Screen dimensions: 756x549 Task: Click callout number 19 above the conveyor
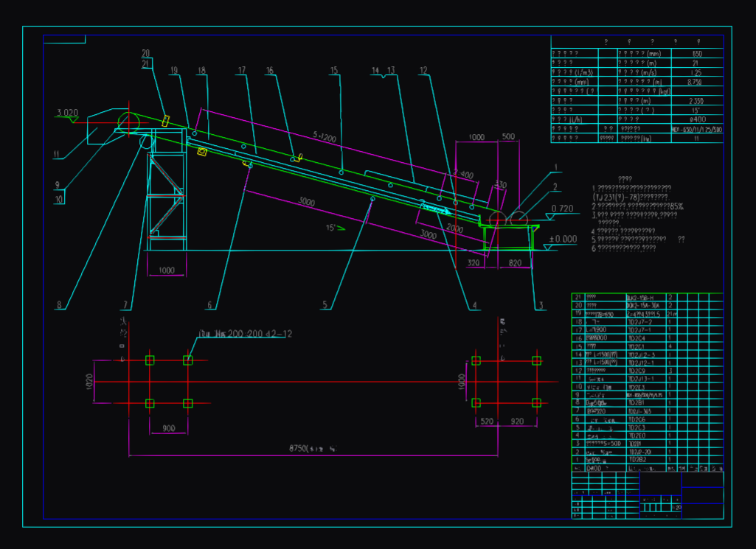[174, 70]
